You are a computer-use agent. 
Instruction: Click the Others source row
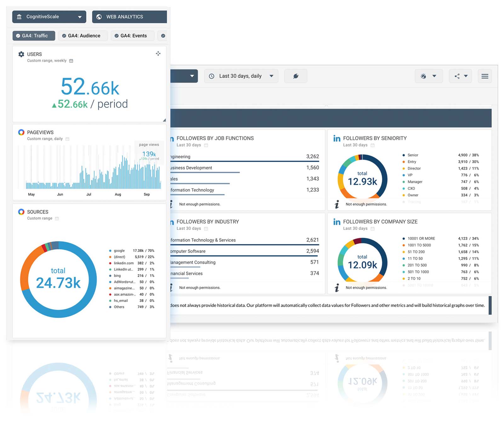pos(132,307)
